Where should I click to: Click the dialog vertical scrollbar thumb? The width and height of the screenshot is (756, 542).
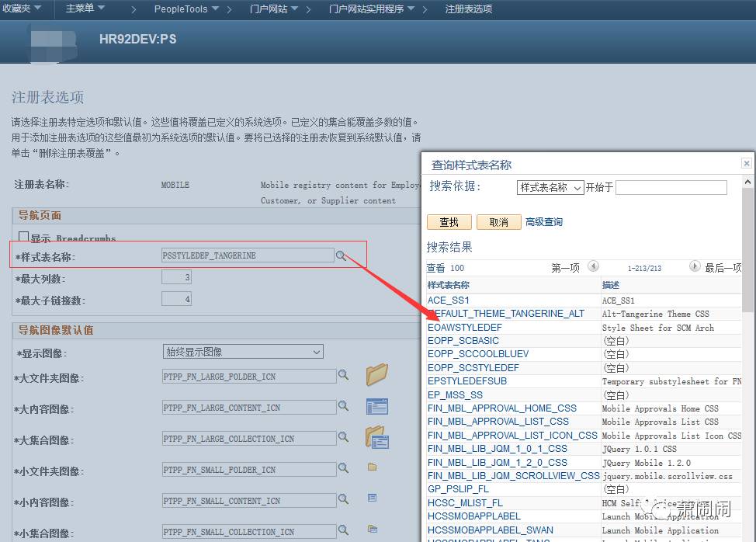747,250
